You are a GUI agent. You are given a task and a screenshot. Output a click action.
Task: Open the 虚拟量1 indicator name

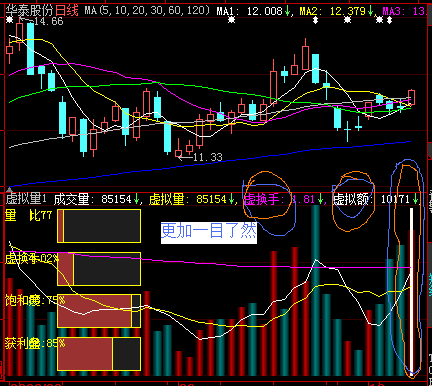tap(26, 199)
